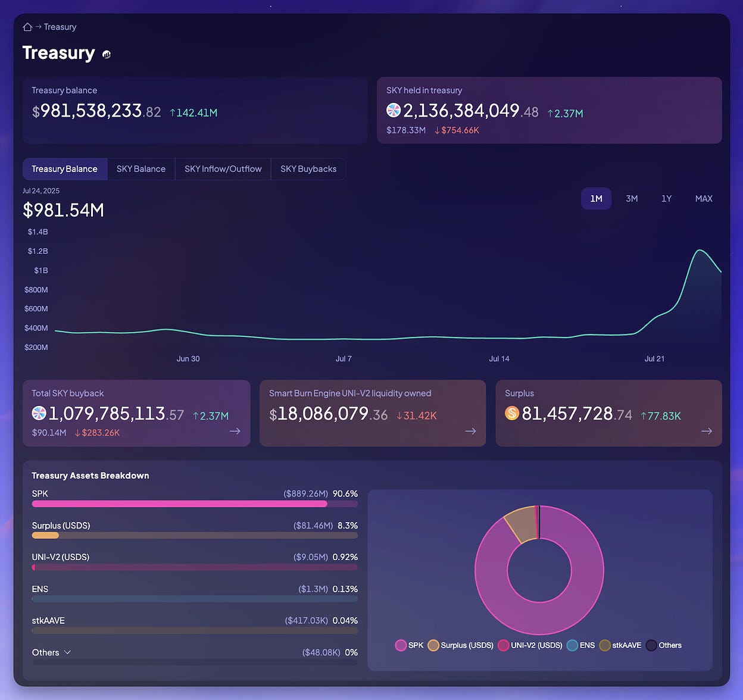Click the SPK allocation progress bar
Screen dimensions: 743x700
[x=195, y=504]
